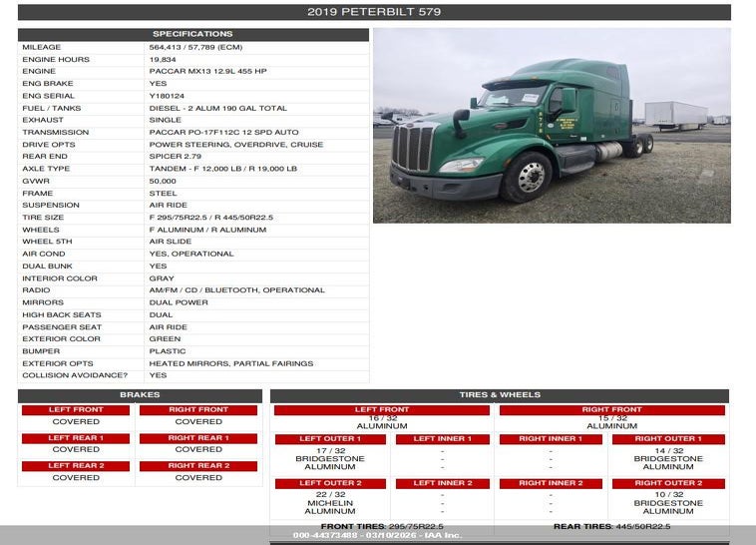Click rear end value SPICER 2.79
This screenshot has height=545, width=756.
point(175,157)
